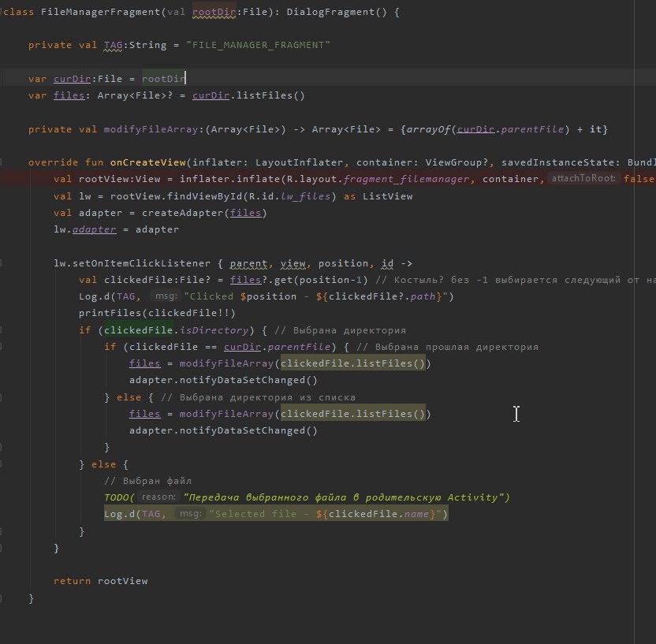The width and height of the screenshot is (656, 644).
Task: Click the parent lambda parameter
Action: point(248,263)
